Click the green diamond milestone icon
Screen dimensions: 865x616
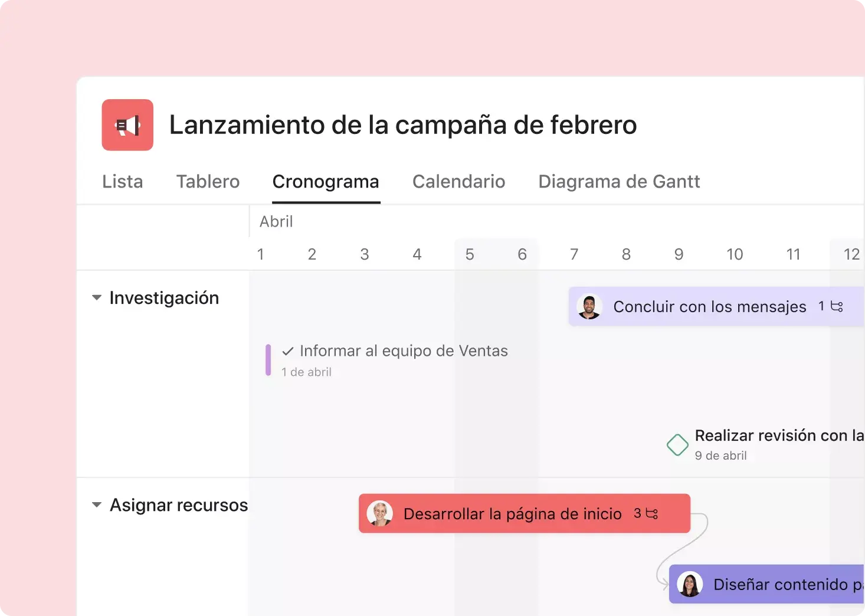677,445
